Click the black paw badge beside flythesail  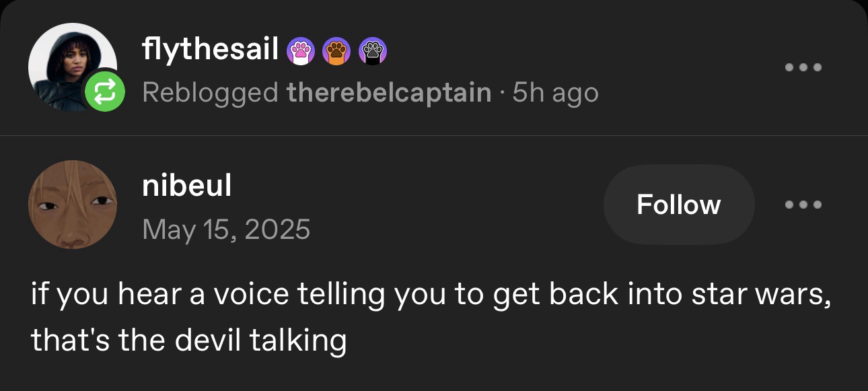(x=372, y=50)
